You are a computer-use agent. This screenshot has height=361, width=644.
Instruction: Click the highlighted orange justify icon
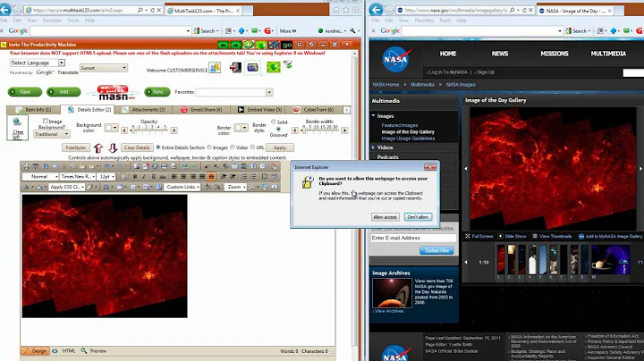(211, 176)
